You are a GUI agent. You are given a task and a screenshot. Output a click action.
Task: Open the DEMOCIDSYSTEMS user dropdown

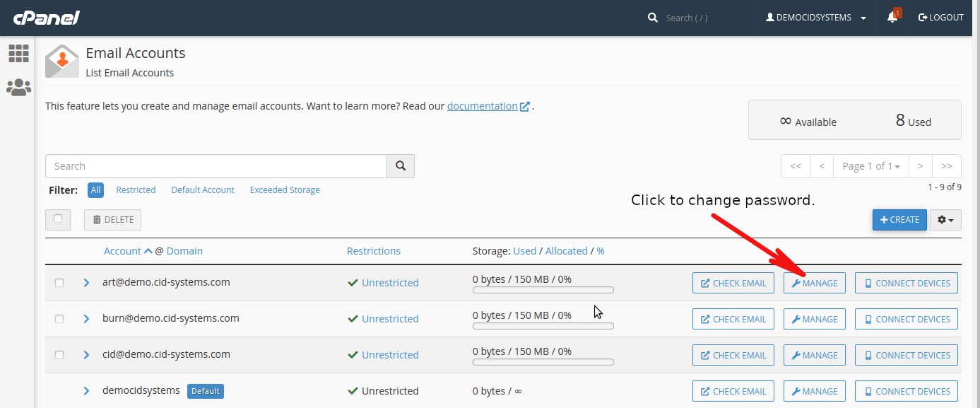coord(816,18)
